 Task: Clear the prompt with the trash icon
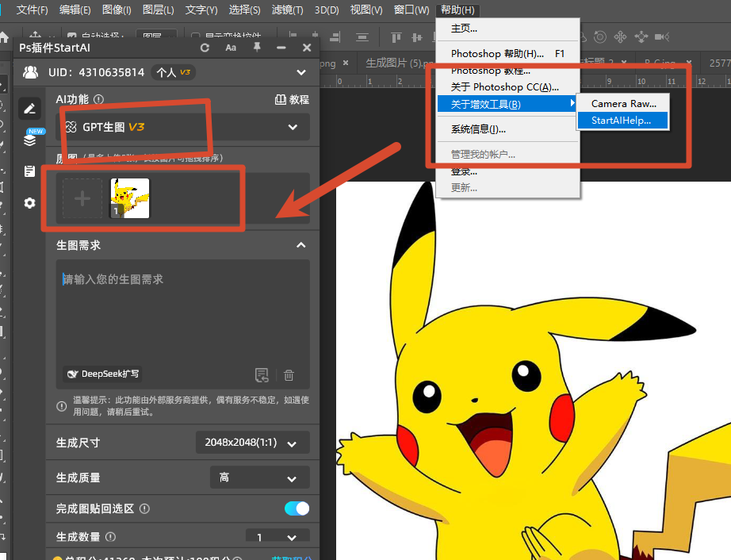[289, 375]
